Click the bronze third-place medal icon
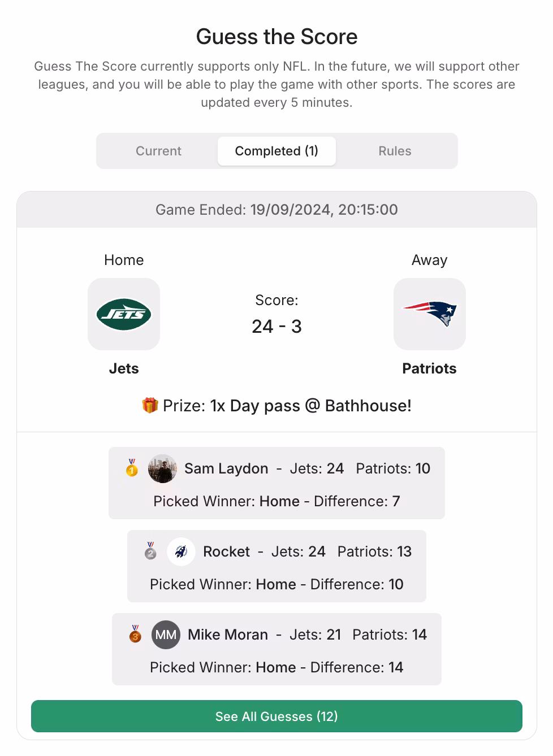Viewport: 553px width, 756px height. pyautogui.click(x=135, y=634)
